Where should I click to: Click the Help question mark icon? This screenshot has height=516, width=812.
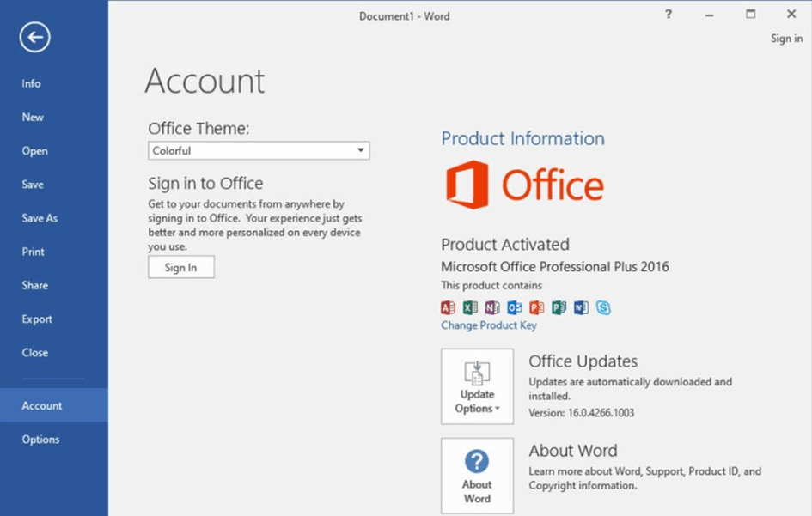669,15
